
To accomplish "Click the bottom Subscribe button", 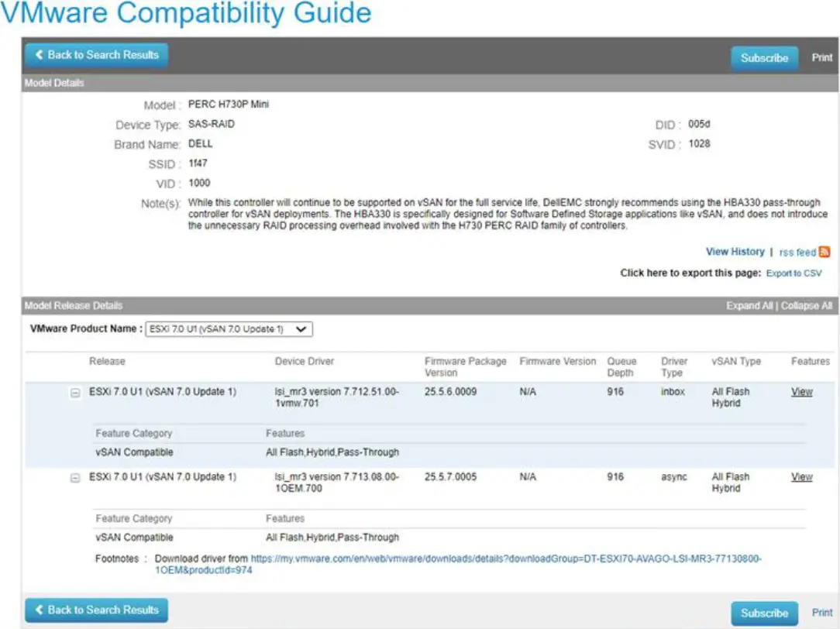I will pos(764,613).
